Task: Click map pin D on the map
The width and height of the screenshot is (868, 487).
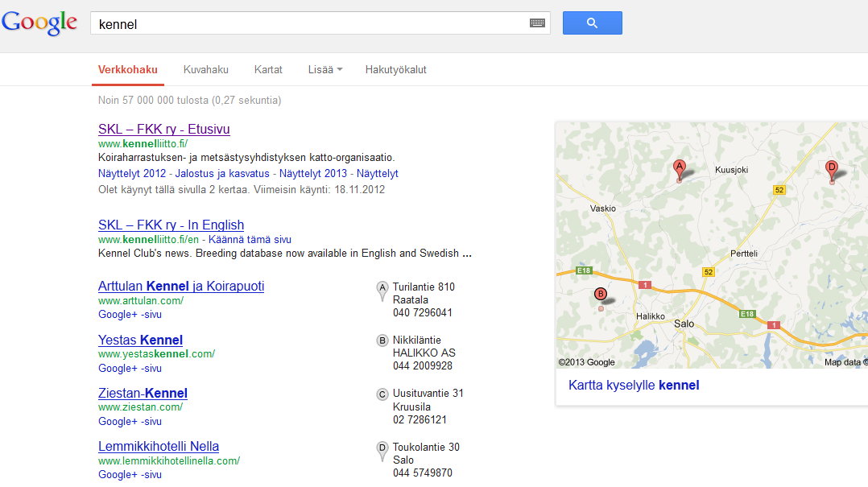Action: pyautogui.click(x=832, y=171)
